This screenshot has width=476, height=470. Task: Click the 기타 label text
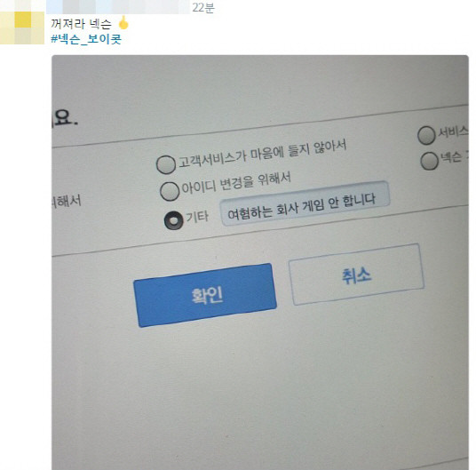[197, 217]
